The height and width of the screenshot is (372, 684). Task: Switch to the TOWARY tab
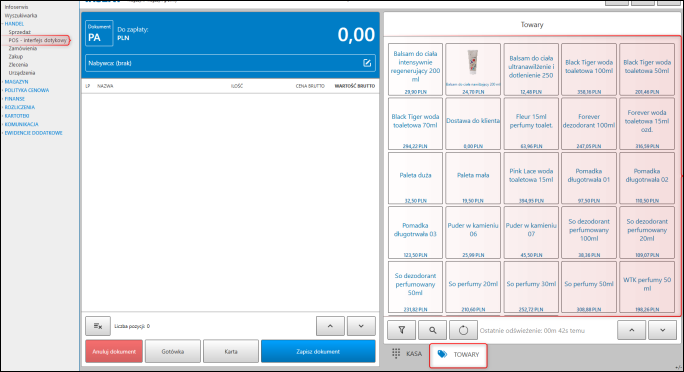pos(458,355)
